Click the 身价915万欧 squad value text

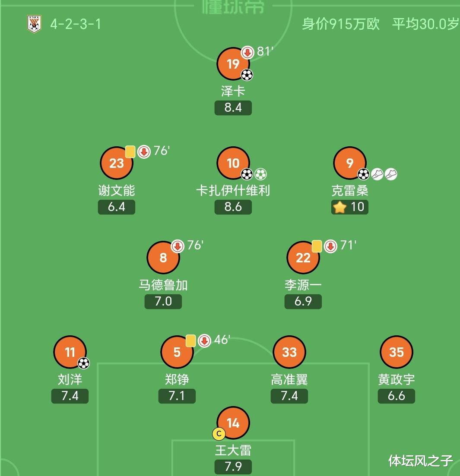click(x=341, y=24)
